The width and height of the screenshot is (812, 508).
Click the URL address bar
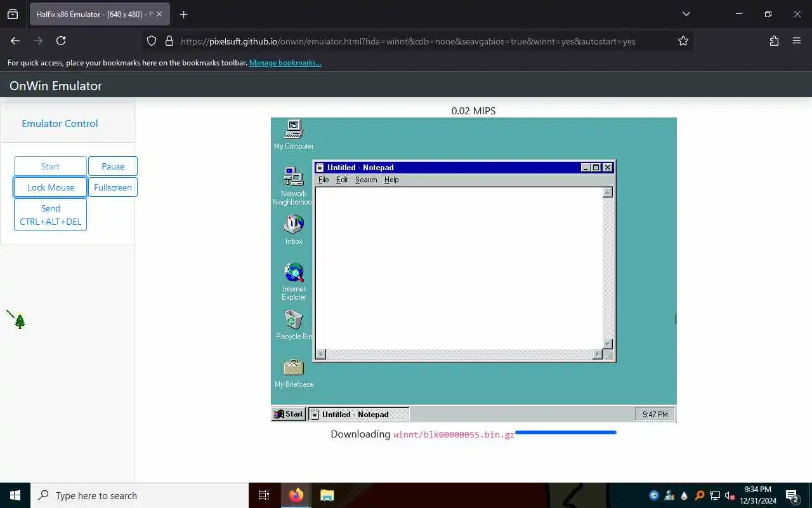click(x=408, y=41)
